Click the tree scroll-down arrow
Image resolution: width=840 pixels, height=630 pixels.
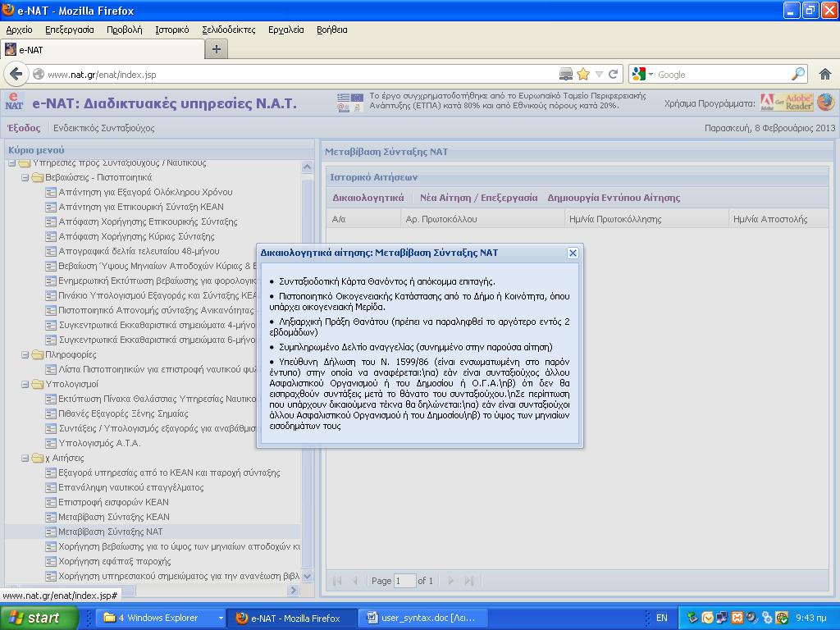coord(307,577)
